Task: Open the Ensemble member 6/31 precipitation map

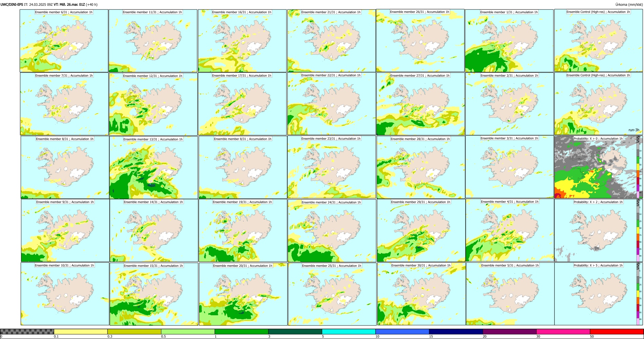Action: click(x=64, y=41)
